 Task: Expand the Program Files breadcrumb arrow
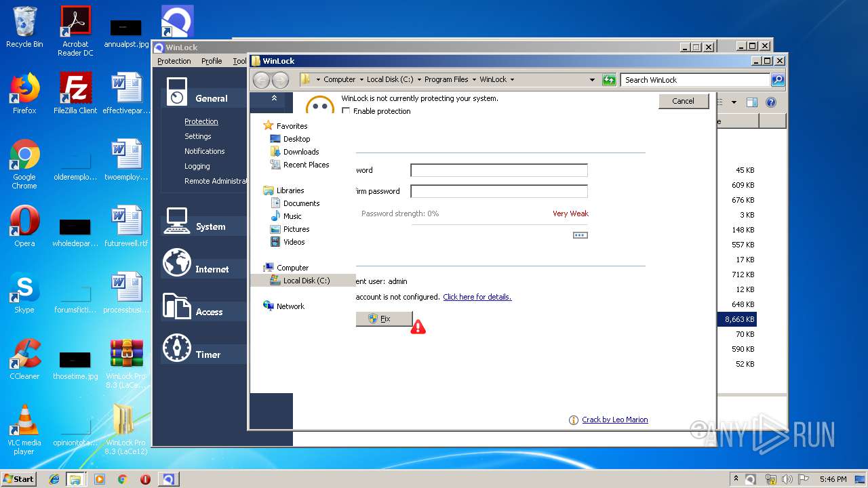coord(474,80)
